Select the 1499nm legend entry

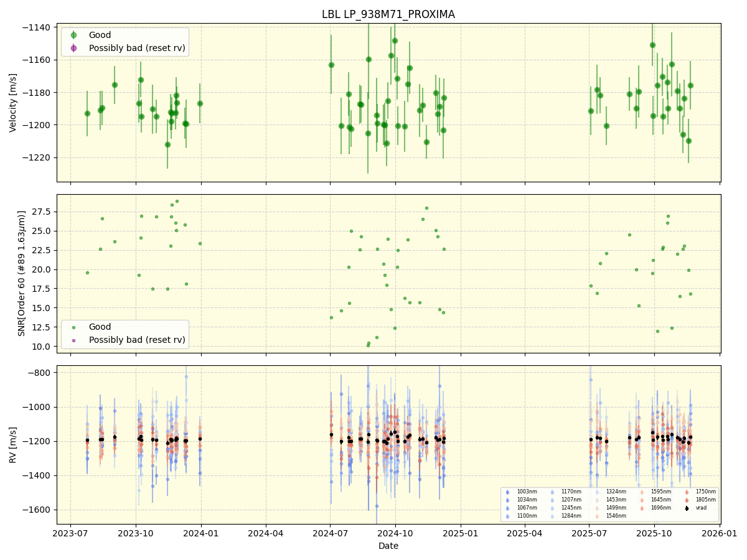click(x=611, y=508)
